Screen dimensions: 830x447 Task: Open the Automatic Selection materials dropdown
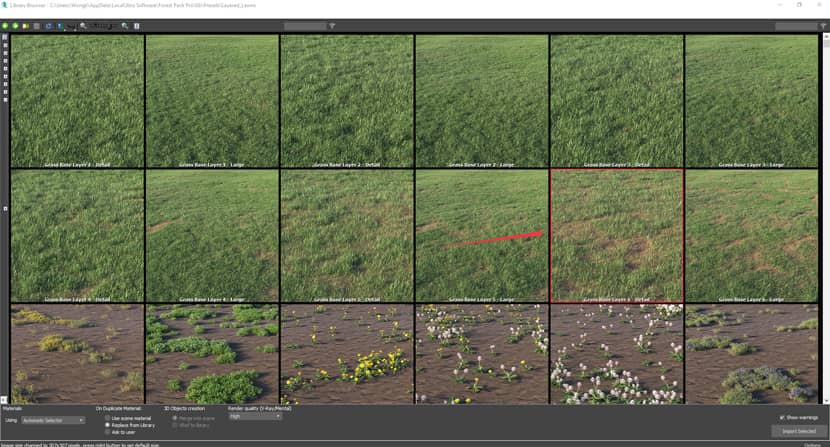[x=53, y=420]
